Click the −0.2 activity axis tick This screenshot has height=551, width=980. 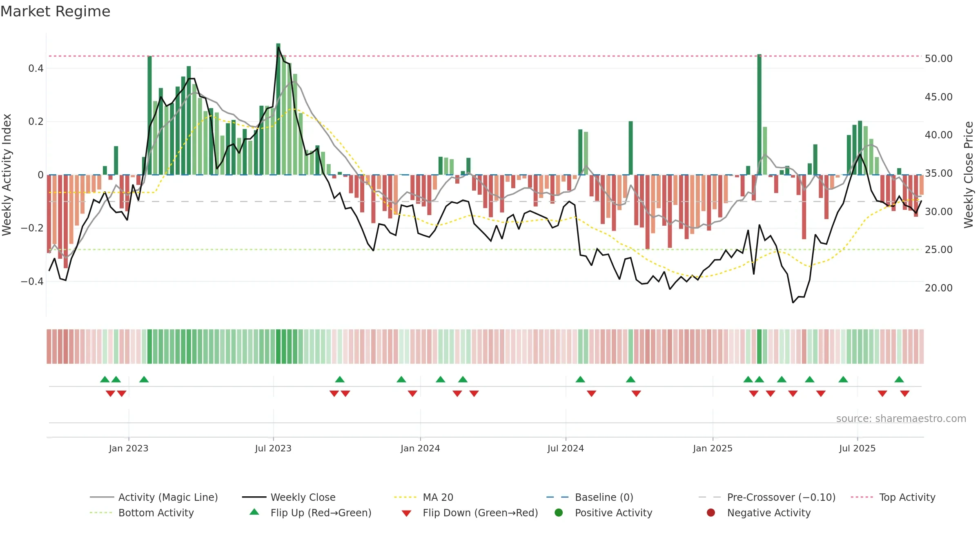[32, 228]
